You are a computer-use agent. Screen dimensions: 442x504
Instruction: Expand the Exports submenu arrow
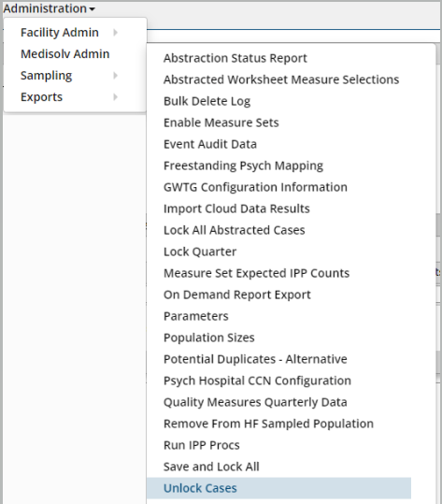tap(115, 97)
